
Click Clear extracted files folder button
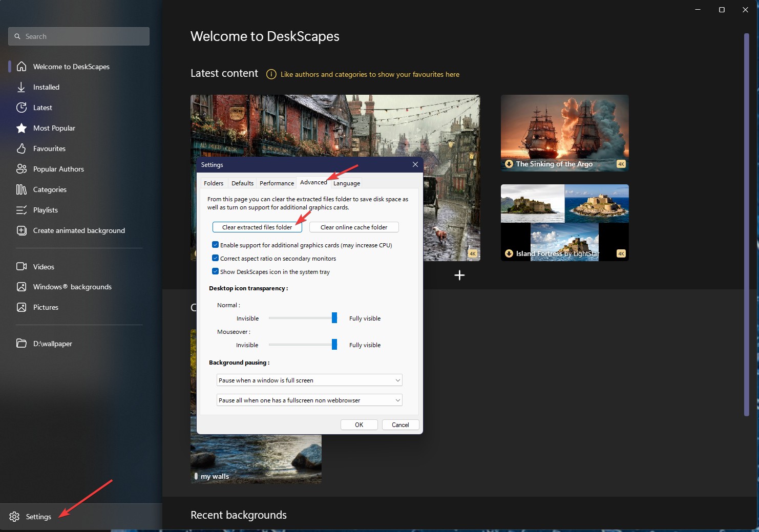(257, 227)
